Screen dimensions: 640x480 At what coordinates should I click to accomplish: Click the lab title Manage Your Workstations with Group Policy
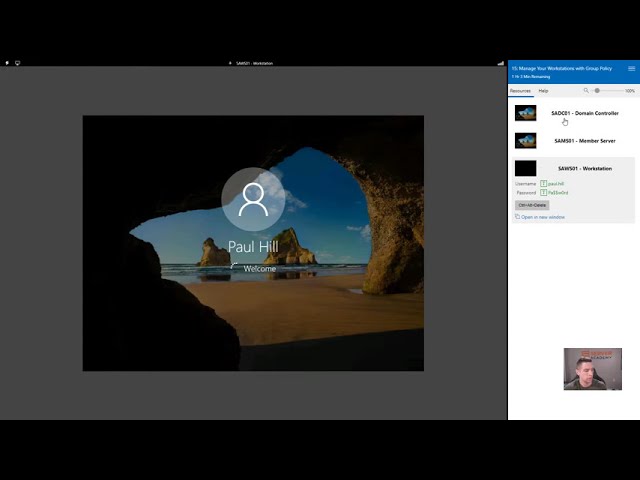click(x=562, y=69)
